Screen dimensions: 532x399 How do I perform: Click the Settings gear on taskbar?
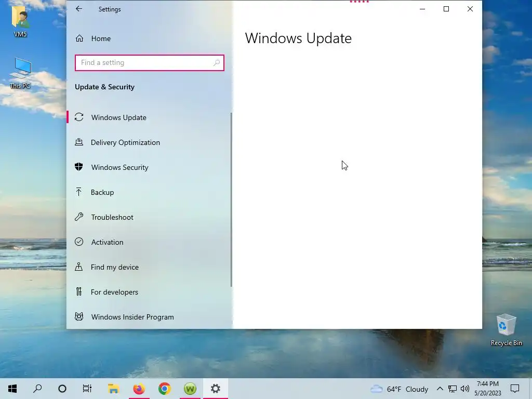[x=216, y=389]
